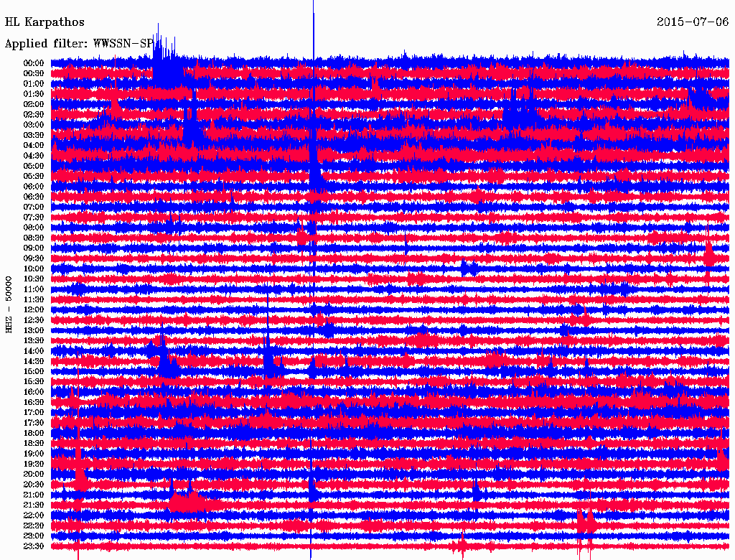Select the 20:00 time label
The image size is (735, 560).
[x=34, y=474]
